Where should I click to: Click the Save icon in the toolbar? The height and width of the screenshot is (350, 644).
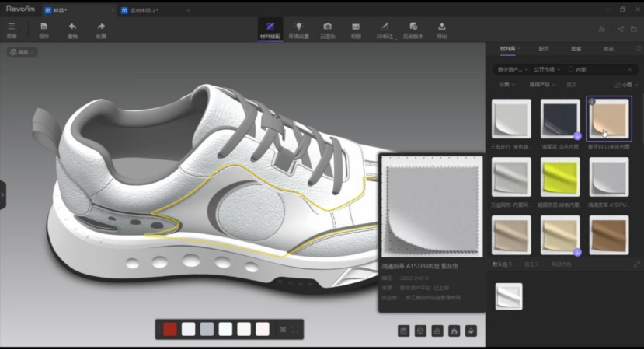point(44,28)
